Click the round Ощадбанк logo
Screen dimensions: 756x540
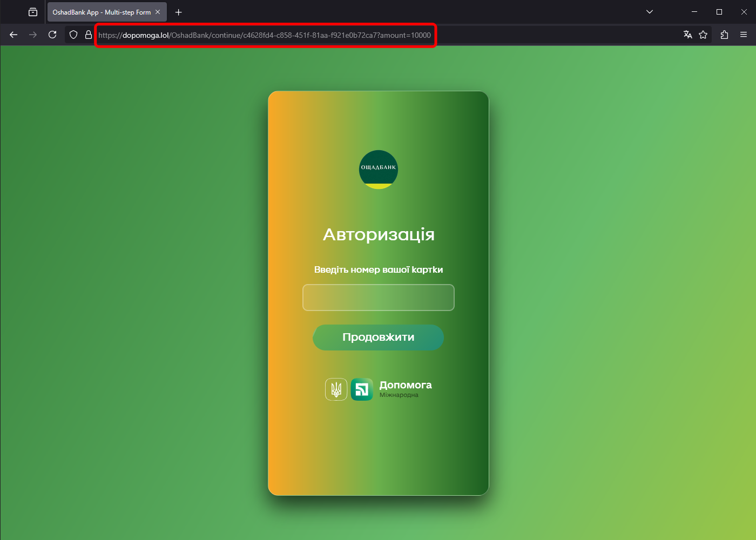pyautogui.click(x=379, y=170)
